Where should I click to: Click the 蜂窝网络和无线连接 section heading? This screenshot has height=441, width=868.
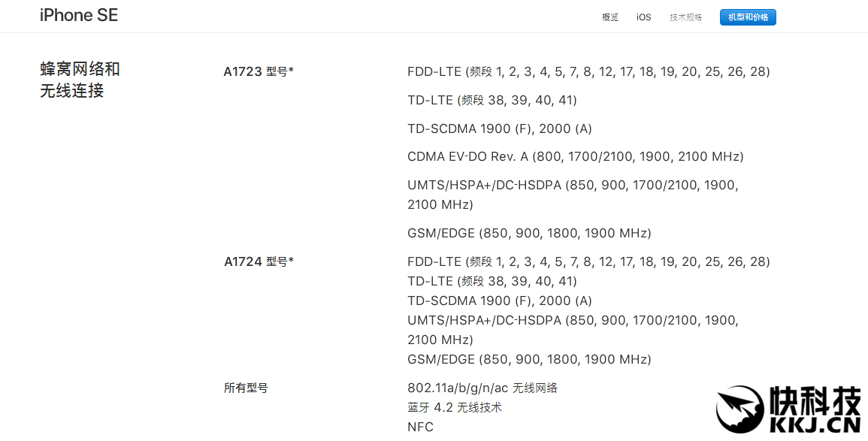coord(80,80)
